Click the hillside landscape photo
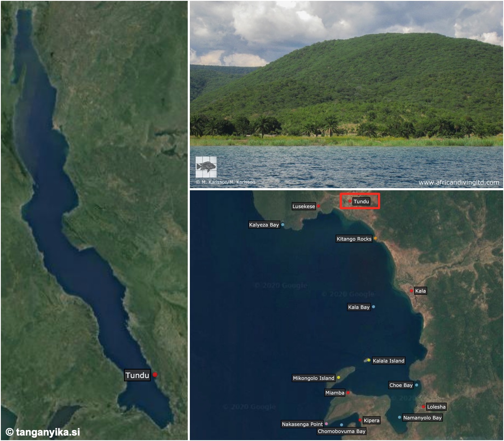Viewport: 504px width, 441px height. coord(346,94)
